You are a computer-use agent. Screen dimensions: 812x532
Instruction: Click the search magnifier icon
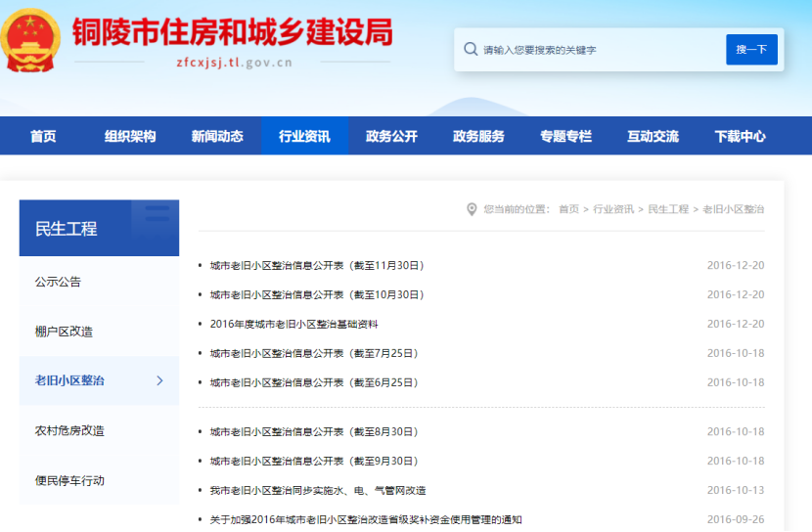tap(471, 49)
